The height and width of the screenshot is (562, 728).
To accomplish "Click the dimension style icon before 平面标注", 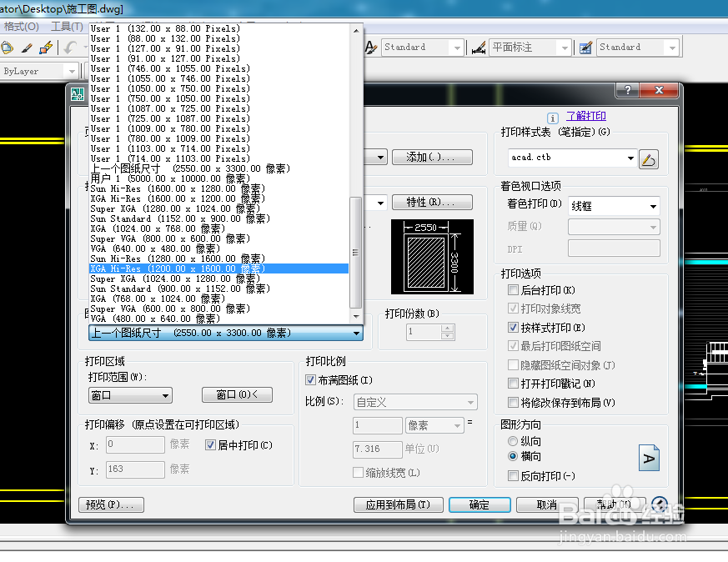I will click(x=478, y=48).
